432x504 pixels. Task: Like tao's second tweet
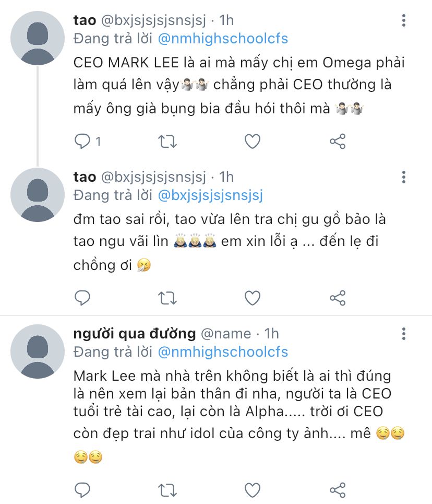point(253,298)
